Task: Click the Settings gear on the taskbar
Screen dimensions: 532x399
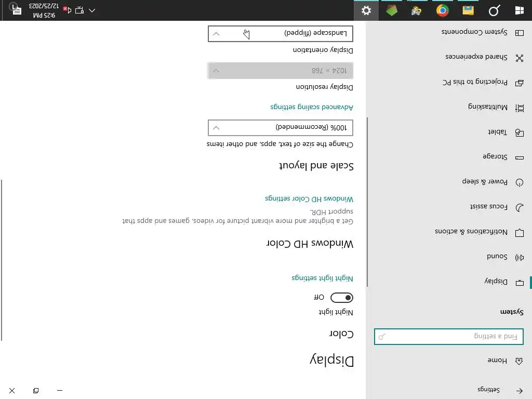Action: tap(366, 10)
